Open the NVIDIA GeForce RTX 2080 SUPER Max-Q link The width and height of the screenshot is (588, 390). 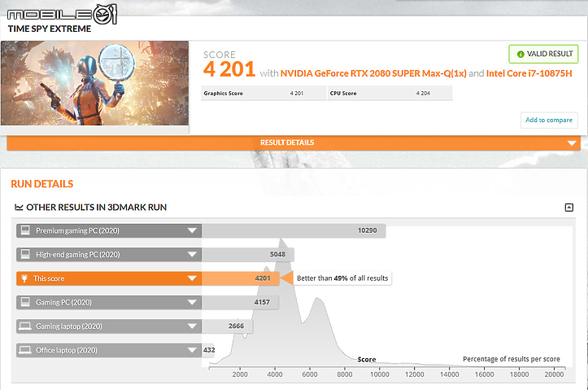pyautogui.click(x=373, y=73)
